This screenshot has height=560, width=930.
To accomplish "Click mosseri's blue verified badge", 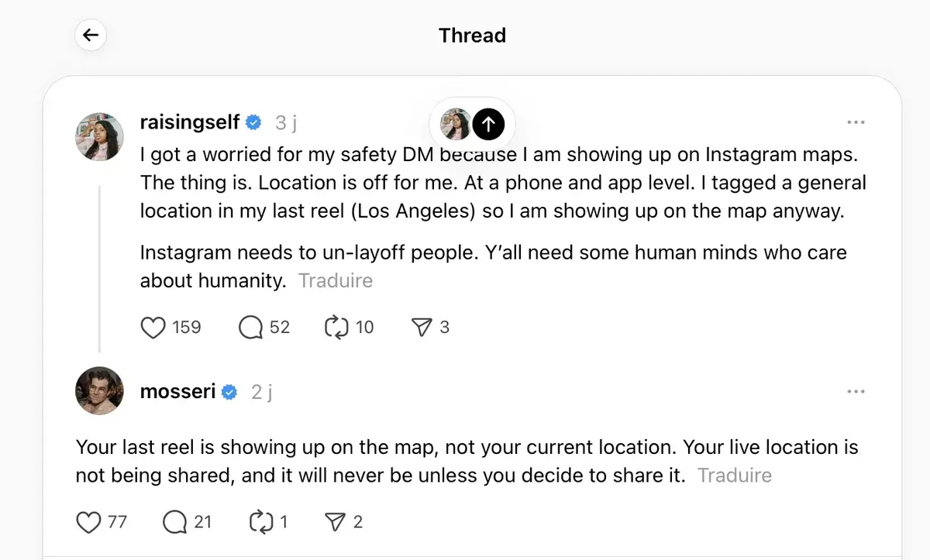I will tap(228, 392).
